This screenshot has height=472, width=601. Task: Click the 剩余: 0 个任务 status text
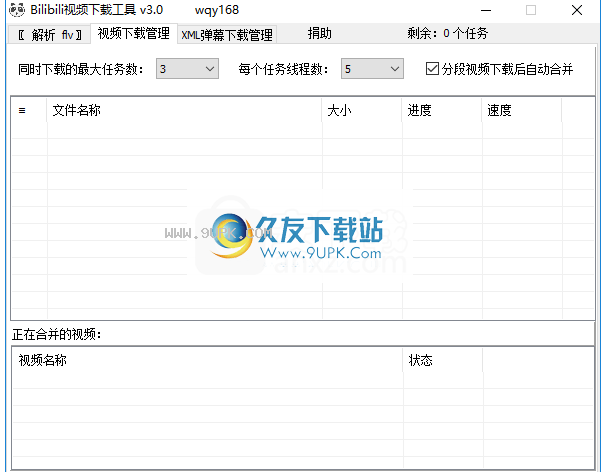click(447, 34)
